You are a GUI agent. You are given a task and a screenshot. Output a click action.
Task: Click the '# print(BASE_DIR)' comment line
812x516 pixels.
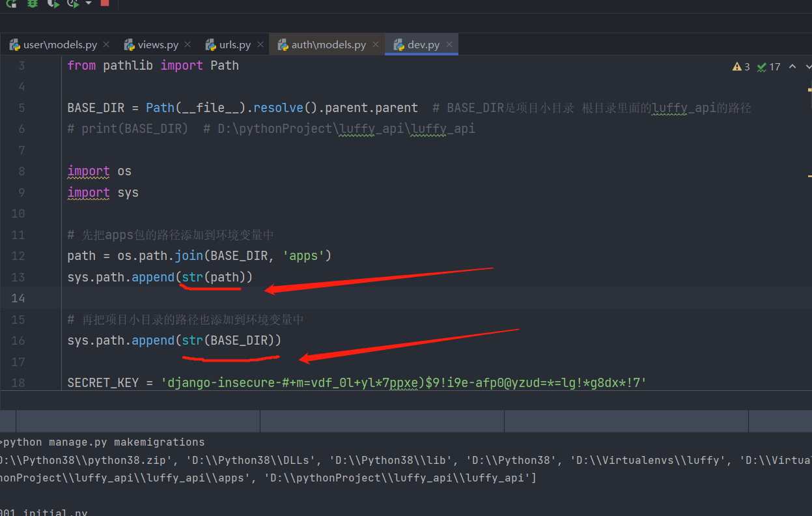click(271, 129)
